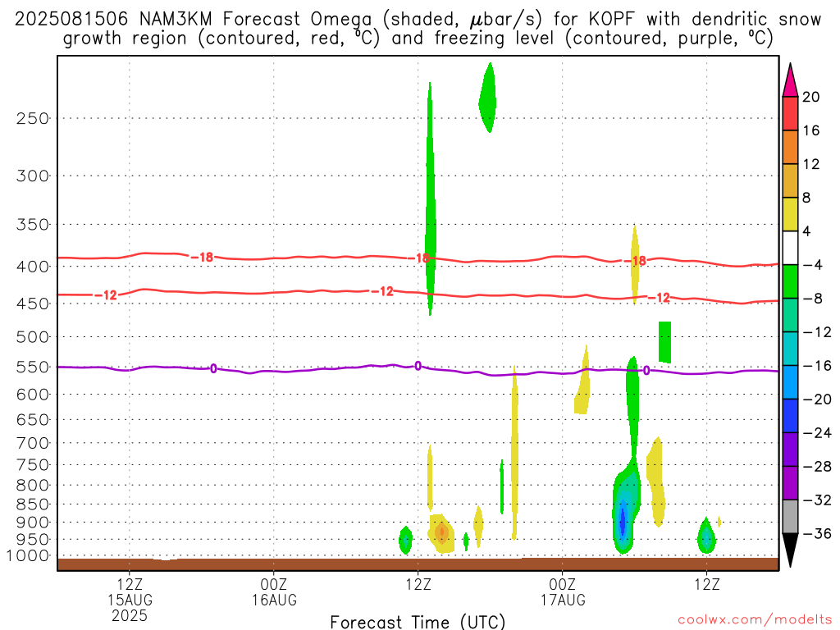Click the 650 pressure axis label
The image size is (840, 630).
click(33, 419)
